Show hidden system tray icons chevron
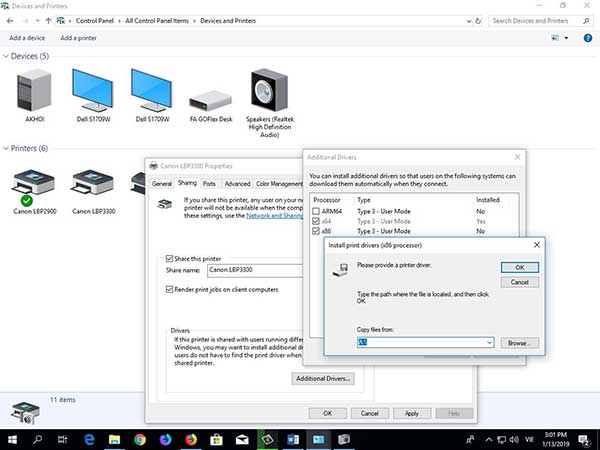The width and height of the screenshot is (600, 450). tap(489, 440)
